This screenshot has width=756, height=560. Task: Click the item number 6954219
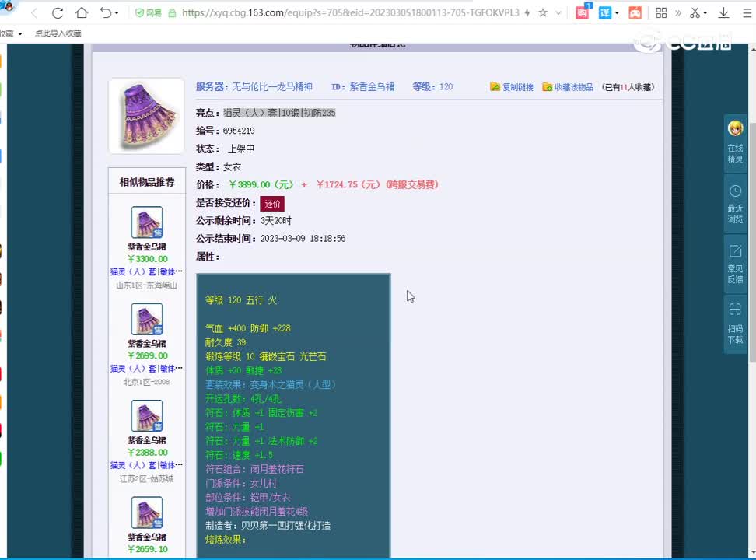pos(239,131)
